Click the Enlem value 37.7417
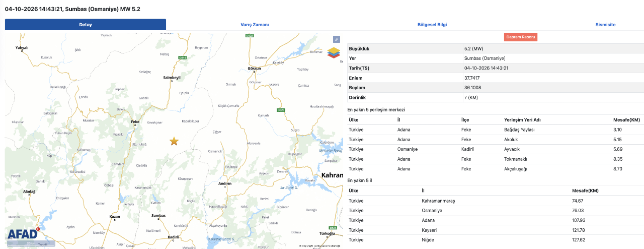The width and height of the screenshot is (644, 249). coord(472,78)
